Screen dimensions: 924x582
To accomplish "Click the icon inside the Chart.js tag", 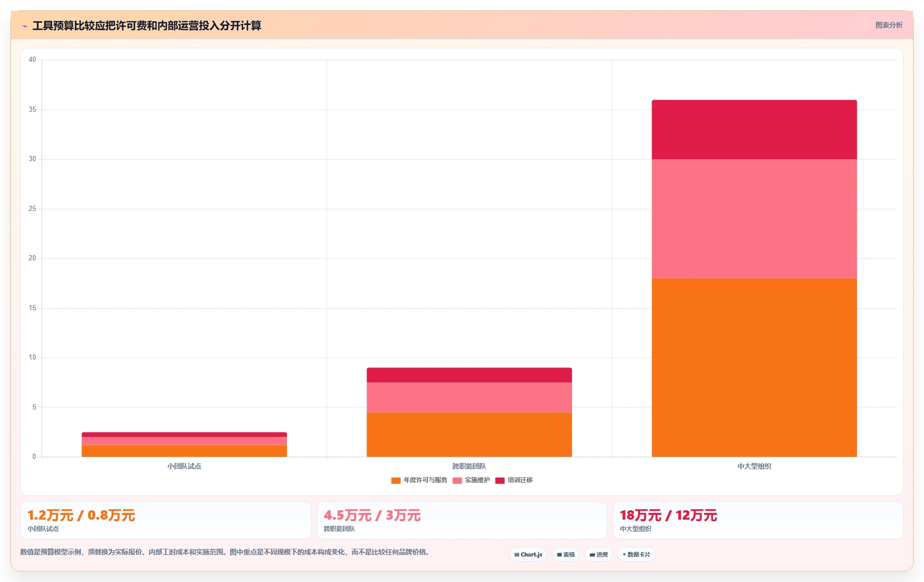I will click(x=517, y=555).
